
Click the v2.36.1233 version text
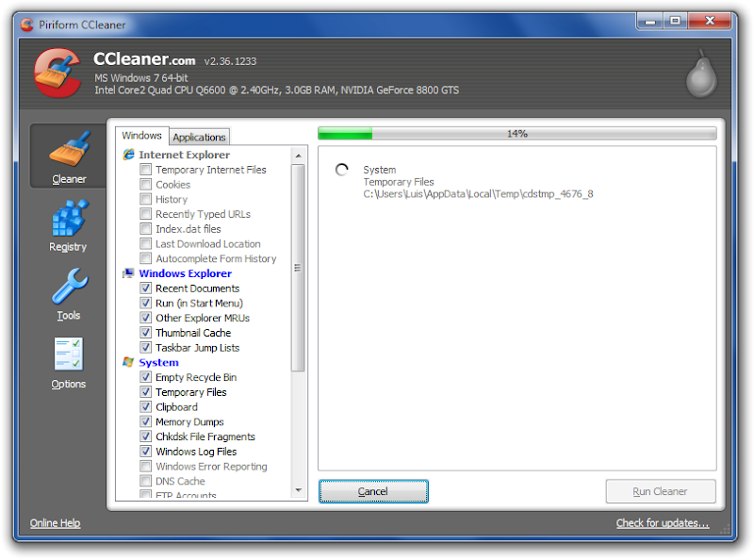click(230, 61)
